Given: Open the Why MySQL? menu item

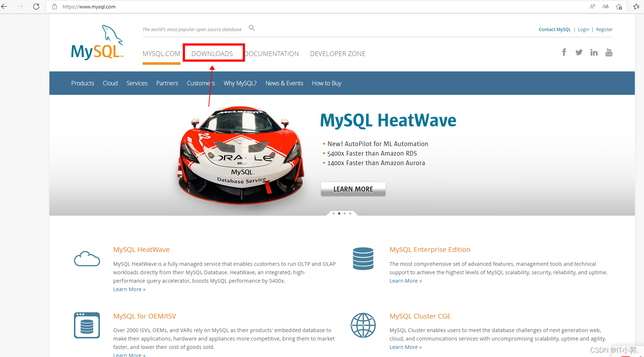Looking at the screenshot, I should 240,83.
